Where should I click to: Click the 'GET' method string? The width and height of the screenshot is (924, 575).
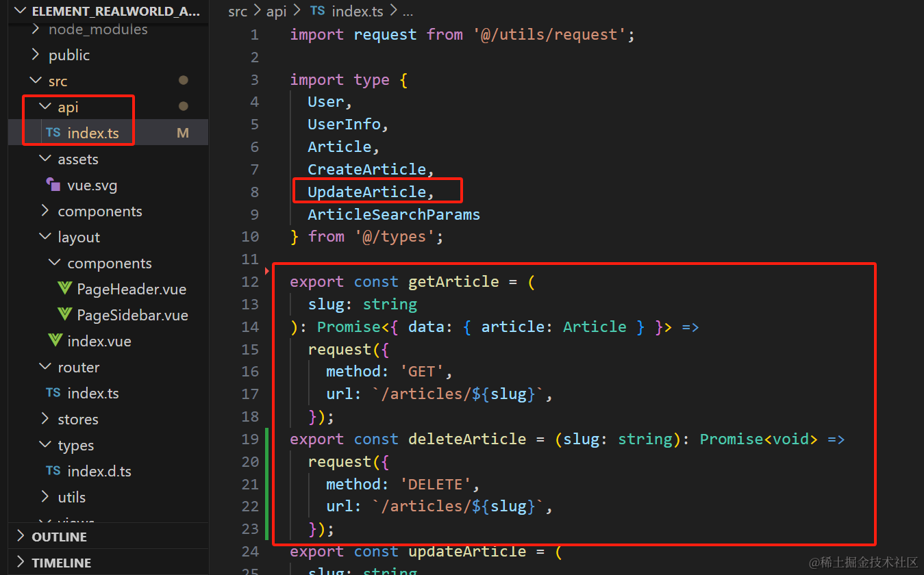pyautogui.click(x=421, y=372)
